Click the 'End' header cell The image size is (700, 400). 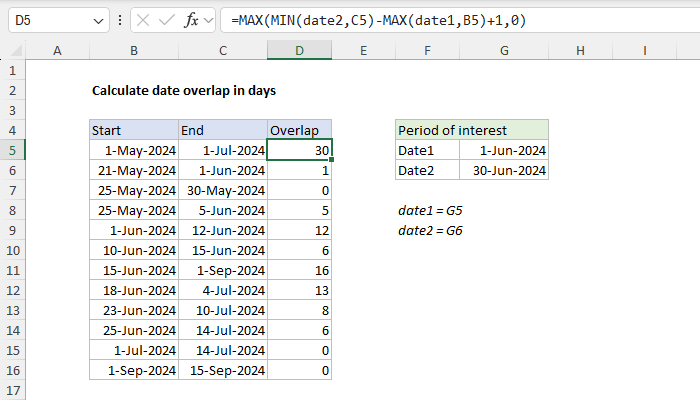(223, 130)
